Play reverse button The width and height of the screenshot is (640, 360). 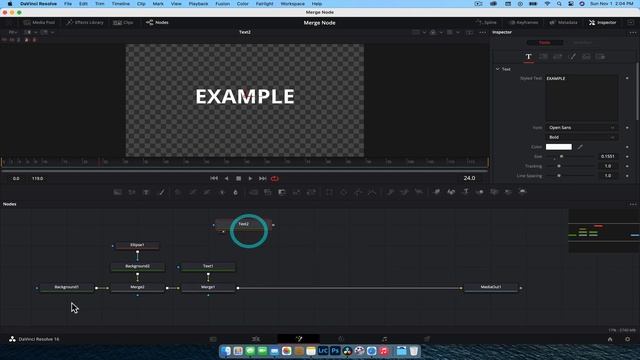click(227, 178)
